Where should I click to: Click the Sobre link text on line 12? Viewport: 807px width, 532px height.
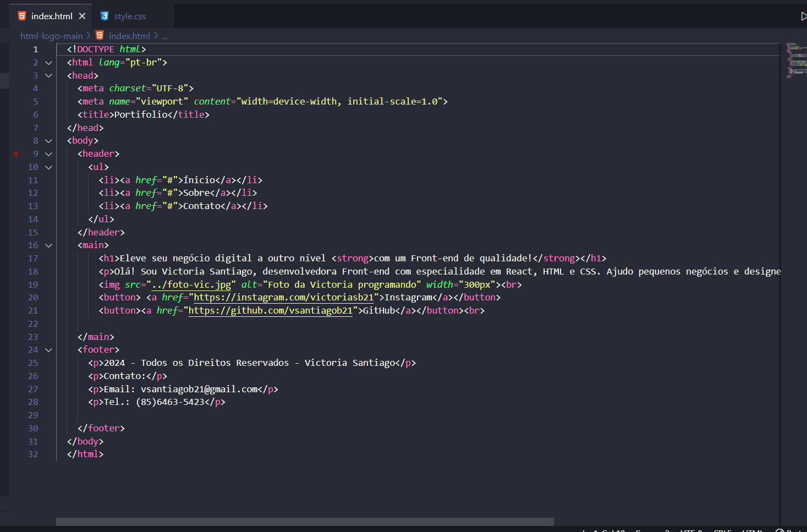tap(196, 193)
